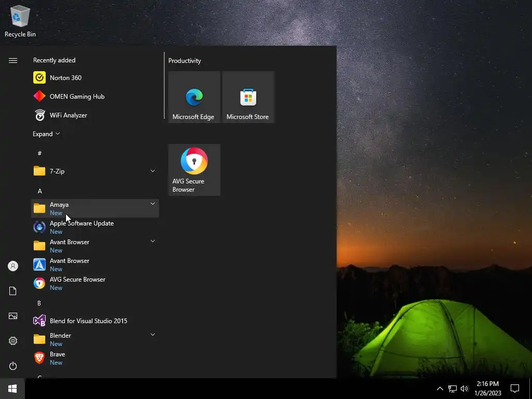Launch the Brave browser
The width and height of the screenshot is (532, 399).
tap(95, 358)
